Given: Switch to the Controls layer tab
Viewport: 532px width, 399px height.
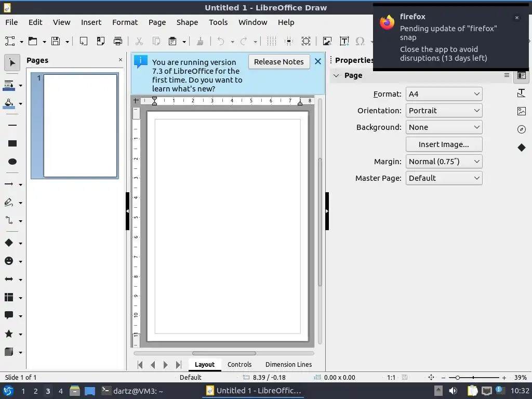Looking at the screenshot, I should pos(240,364).
